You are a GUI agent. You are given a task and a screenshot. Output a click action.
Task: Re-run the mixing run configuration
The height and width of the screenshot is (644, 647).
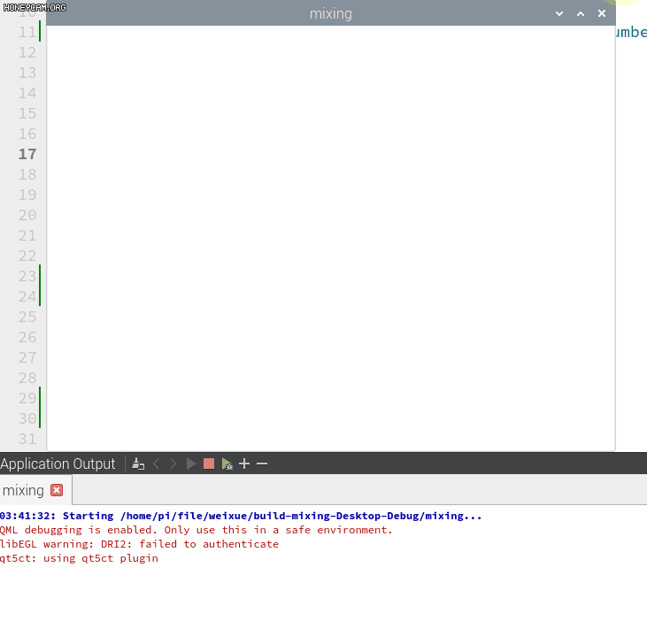click(191, 464)
